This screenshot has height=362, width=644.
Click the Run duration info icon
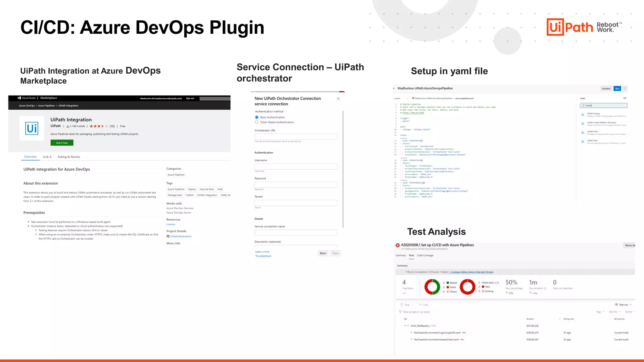pyautogui.click(x=545, y=288)
